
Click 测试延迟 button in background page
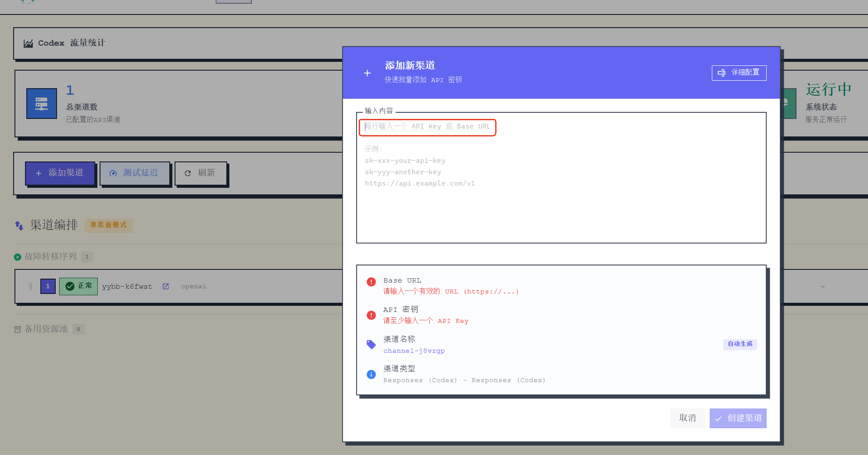click(135, 173)
